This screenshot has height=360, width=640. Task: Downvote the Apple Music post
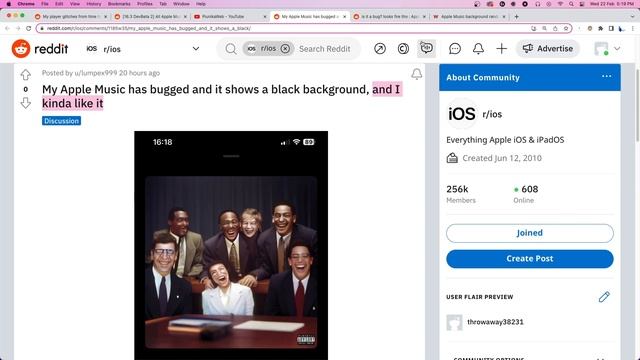26,103
